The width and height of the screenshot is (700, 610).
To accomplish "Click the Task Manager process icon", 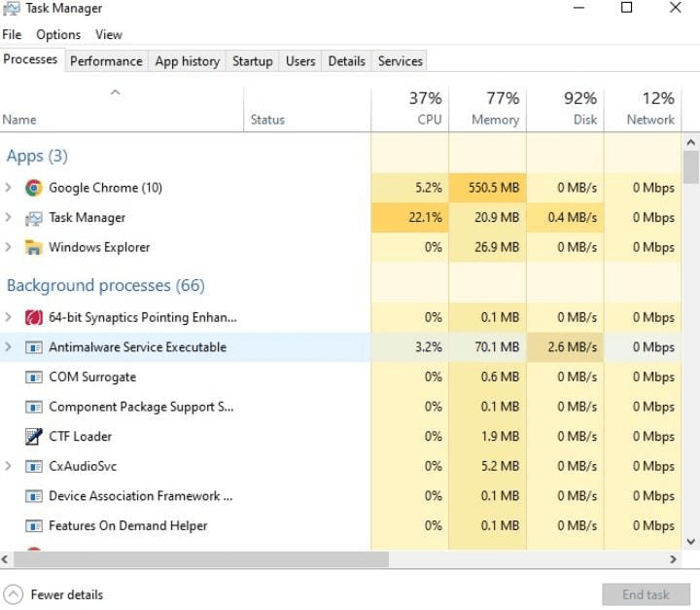I will click(34, 218).
